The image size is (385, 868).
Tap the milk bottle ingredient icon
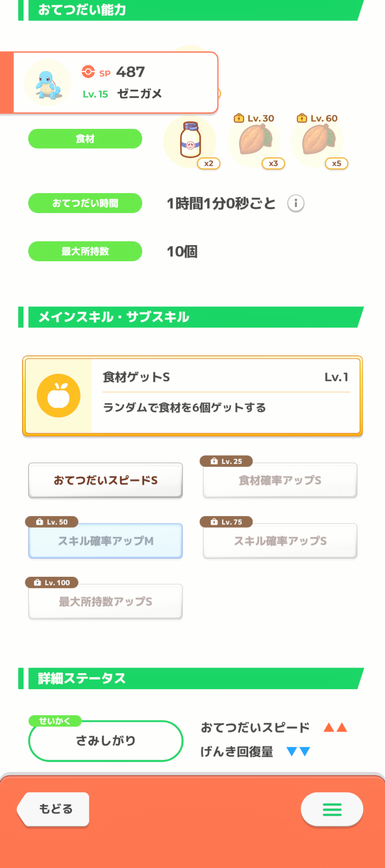tap(190, 141)
